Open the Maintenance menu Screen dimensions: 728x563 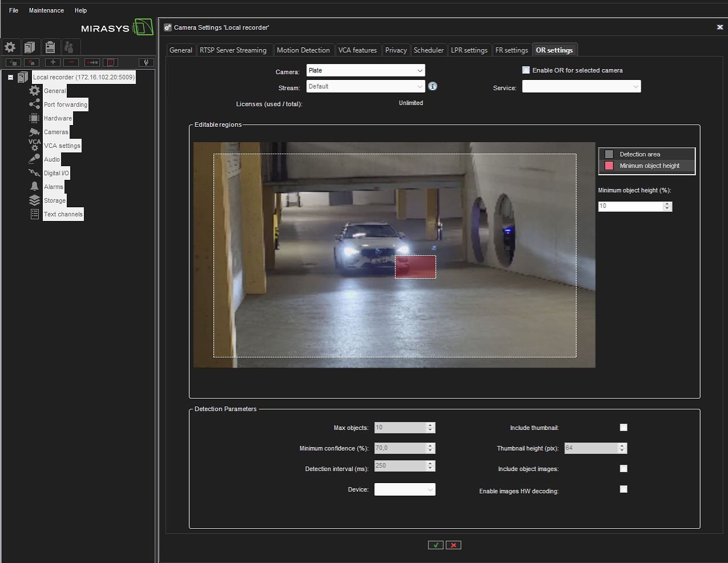[x=46, y=10]
